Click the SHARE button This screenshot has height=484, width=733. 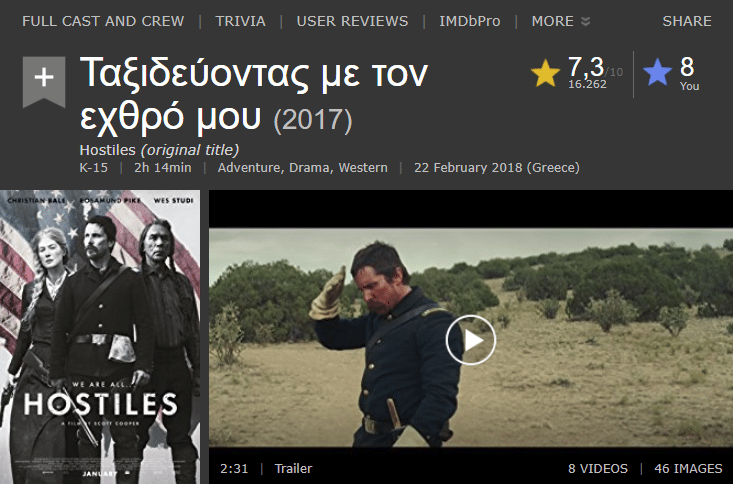[687, 21]
